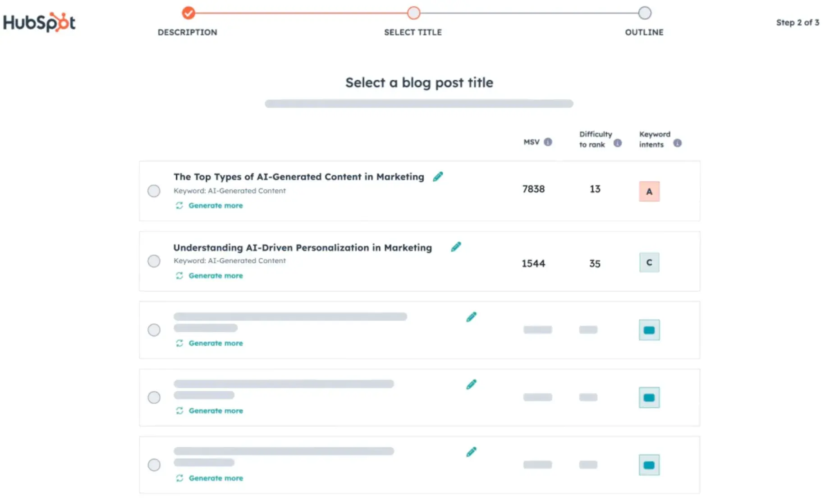The height and width of the screenshot is (504, 830).
Task: Click 'Generate more' in the fifth title card
Action: (x=216, y=478)
